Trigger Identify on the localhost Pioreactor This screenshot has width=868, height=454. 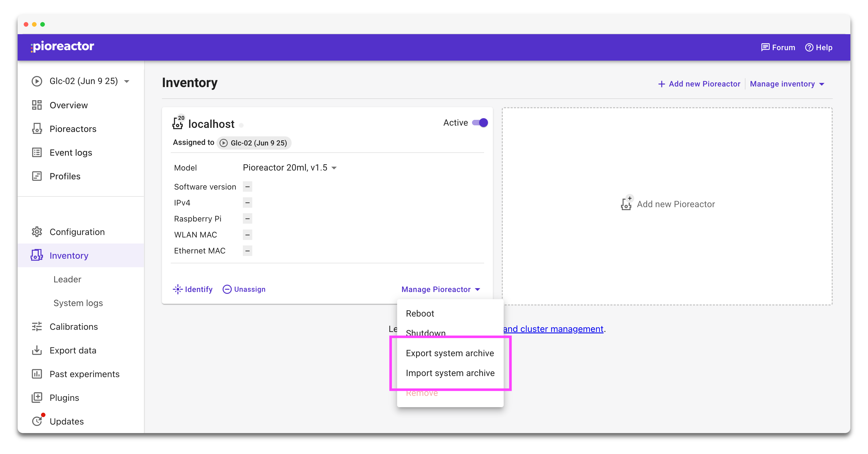192,289
